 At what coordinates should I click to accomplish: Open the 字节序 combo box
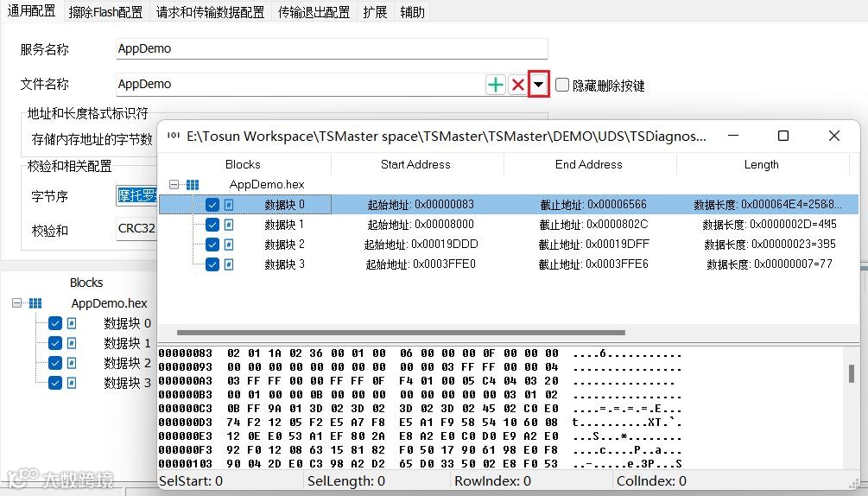coord(136,195)
